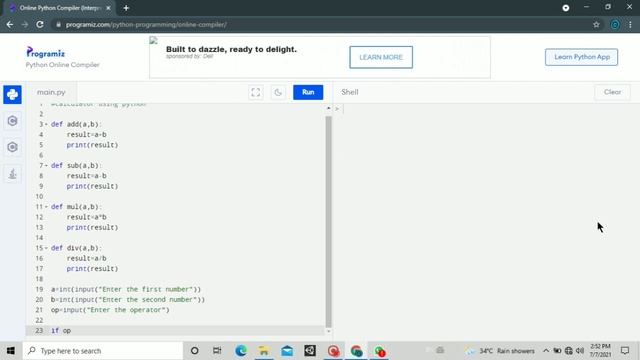Screen dimensions: 640x360
Task: Click the address bar URL
Action: pyautogui.click(x=146, y=24)
